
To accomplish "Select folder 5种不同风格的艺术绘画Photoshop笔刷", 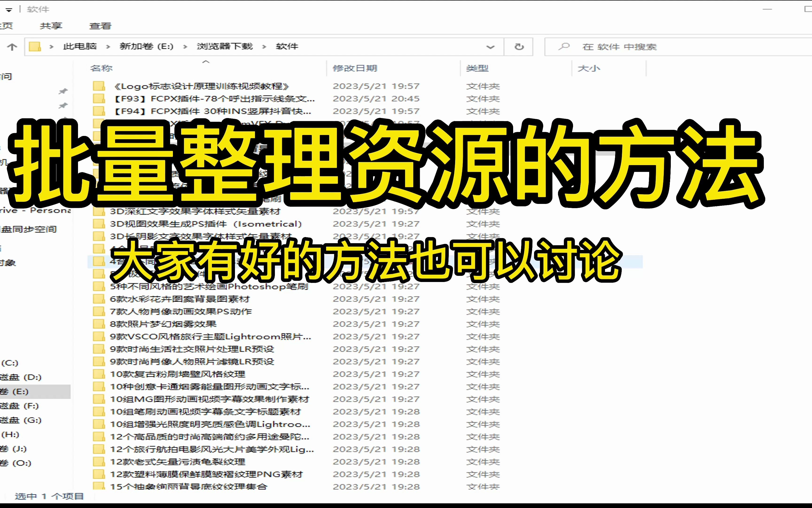I will pos(209,287).
